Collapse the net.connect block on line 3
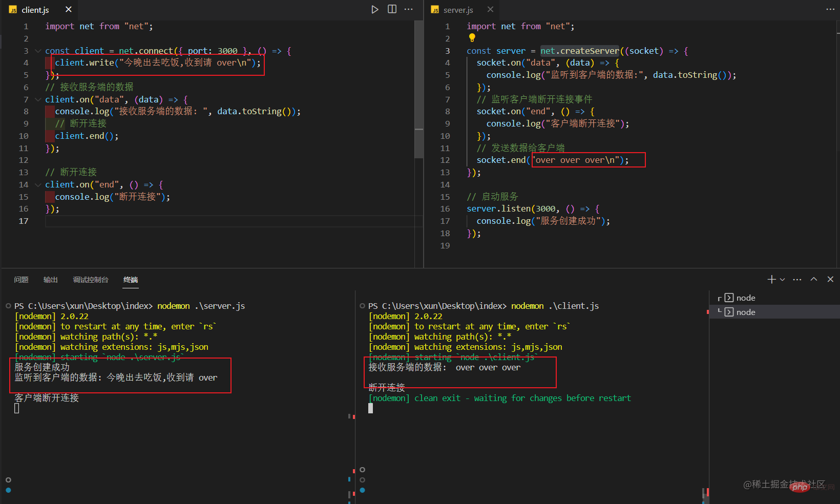The height and width of the screenshot is (504, 840). pos(38,51)
